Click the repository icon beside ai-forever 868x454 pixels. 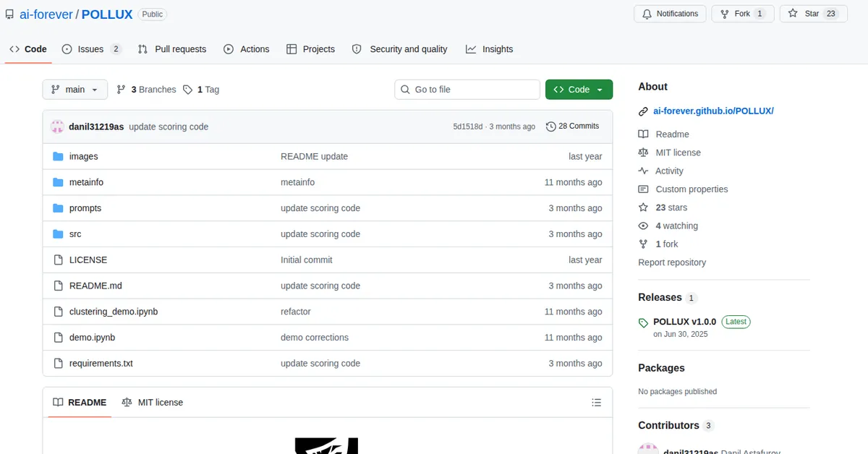click(x=9, y=14)
